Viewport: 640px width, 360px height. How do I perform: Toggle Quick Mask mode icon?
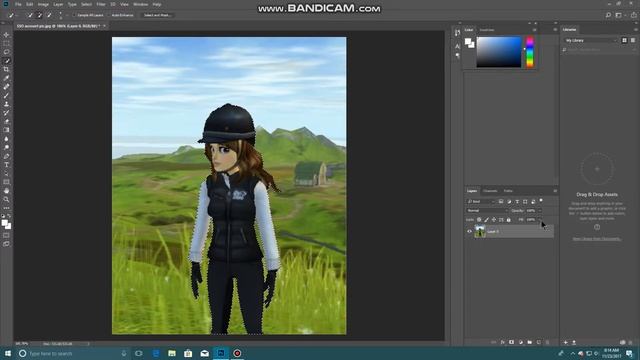tap(6, 235)
